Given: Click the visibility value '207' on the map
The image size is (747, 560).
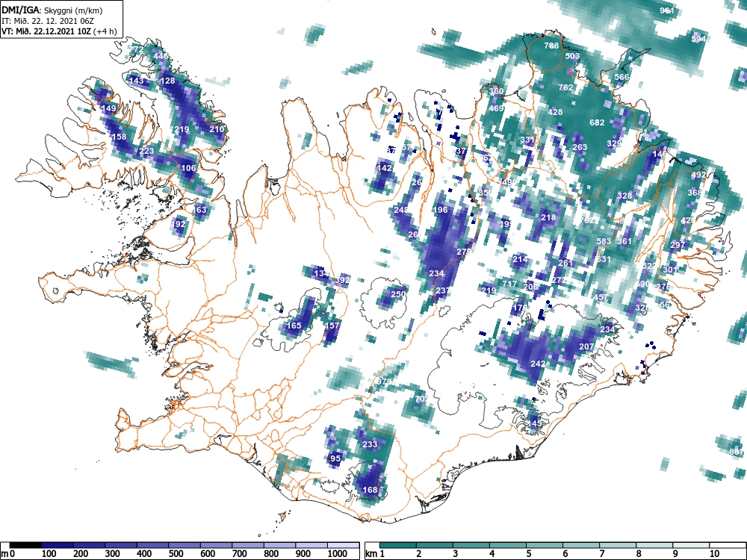Looking at the screenshot, I should point(586,346).
